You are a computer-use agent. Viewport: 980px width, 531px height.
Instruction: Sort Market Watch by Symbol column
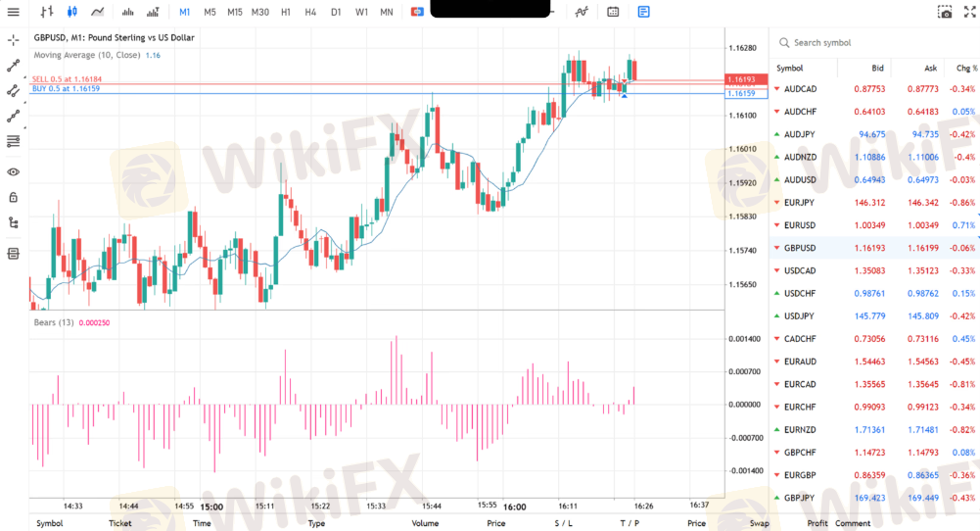click(x=789, y=69)
